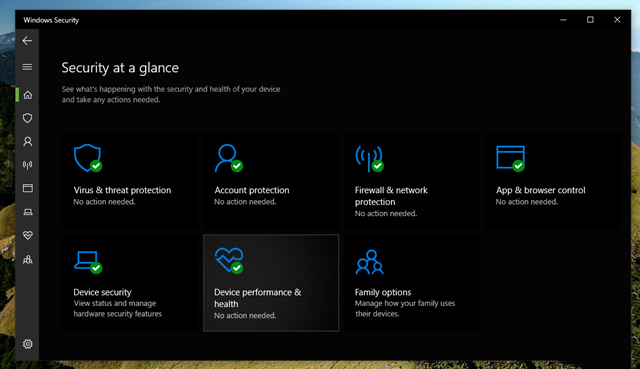
Task: Open Firewall & network antenna icon in sidebar
Action: point(27,165)
